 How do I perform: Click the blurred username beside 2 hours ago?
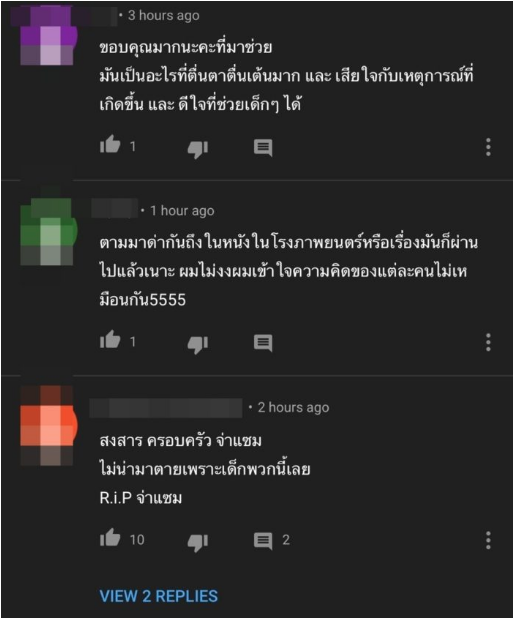pyautogui.click(x=166, y=408)
